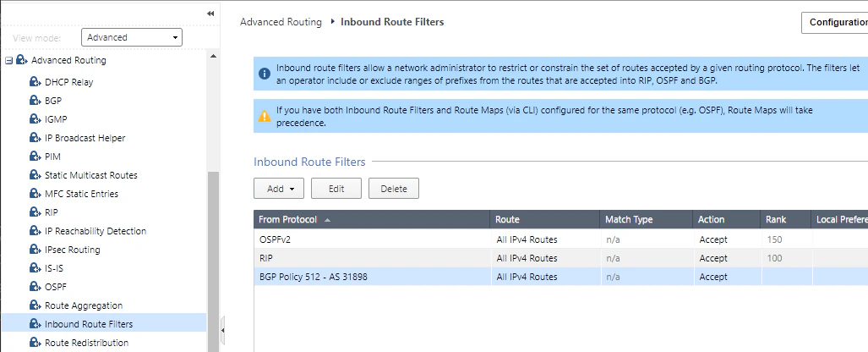Open IP Broadcast Helper in the tree
This screenshot has width=868, height=352.
[85, 138]
